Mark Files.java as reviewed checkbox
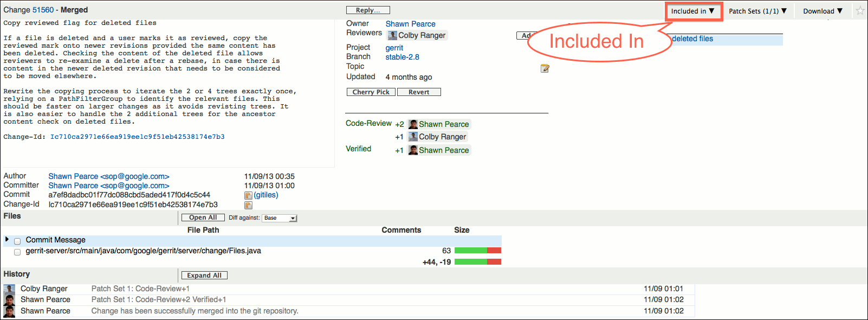The width and height of the screenshot is (868, 320). [x=17, y=252]
